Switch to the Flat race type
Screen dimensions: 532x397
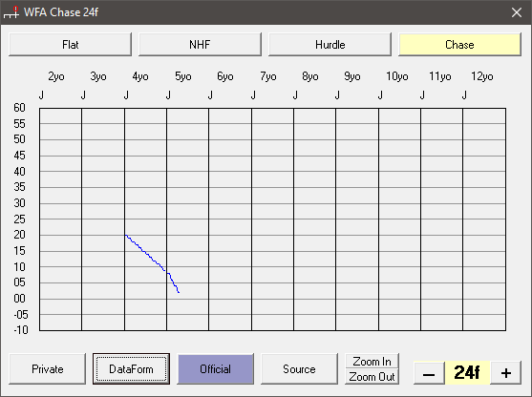pyautogui.click(x=70, y=45)
